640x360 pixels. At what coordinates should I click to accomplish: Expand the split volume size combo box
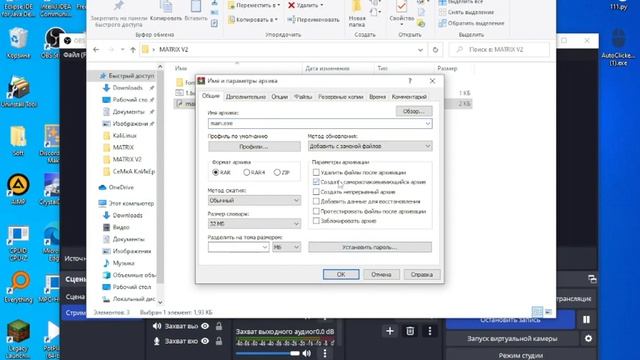tap(264, 247)
